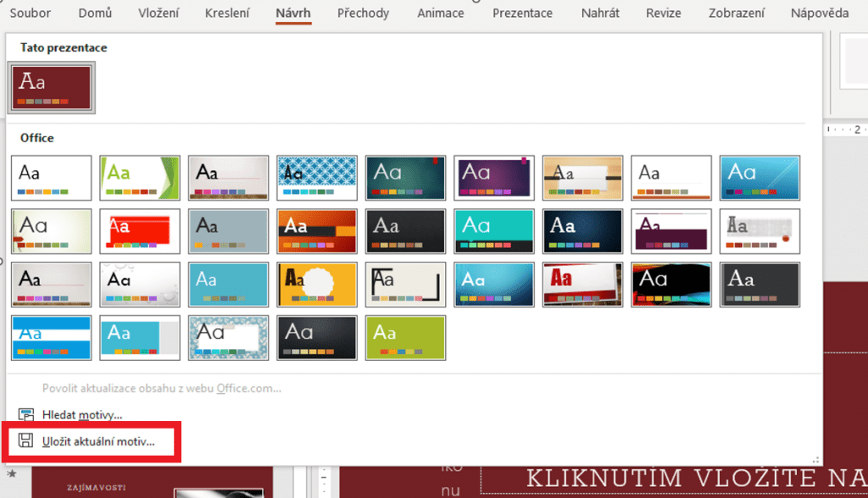868x498 pixels.
Task: Select the current dark red presentation theme
Action: [52, 88]
